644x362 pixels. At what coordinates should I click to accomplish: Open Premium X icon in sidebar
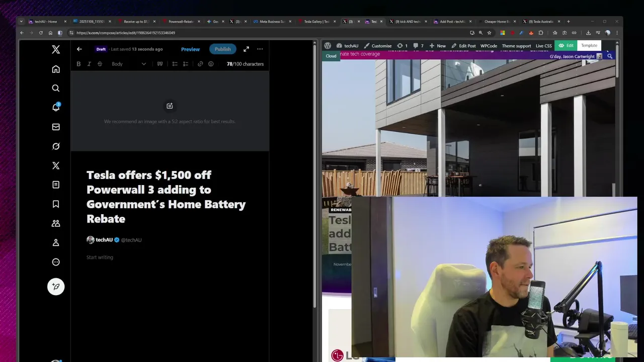(56, 165)
